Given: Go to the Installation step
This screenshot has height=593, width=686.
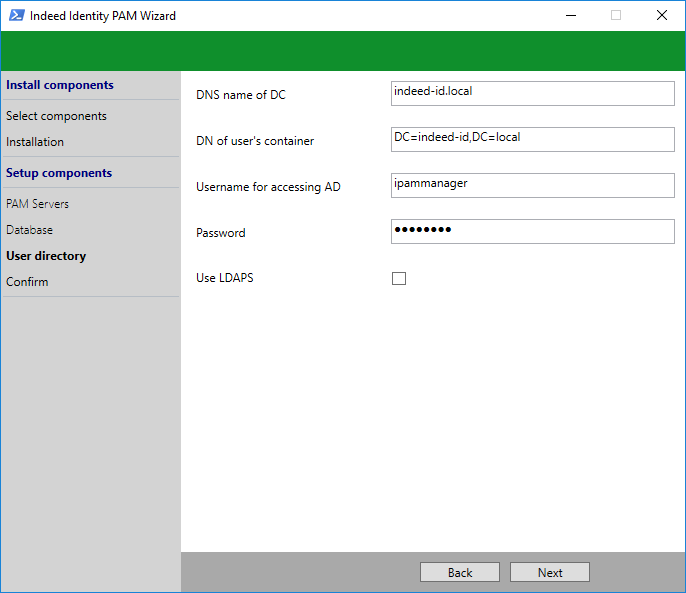Looking at the screenshot, I should (x=35, y=142).
